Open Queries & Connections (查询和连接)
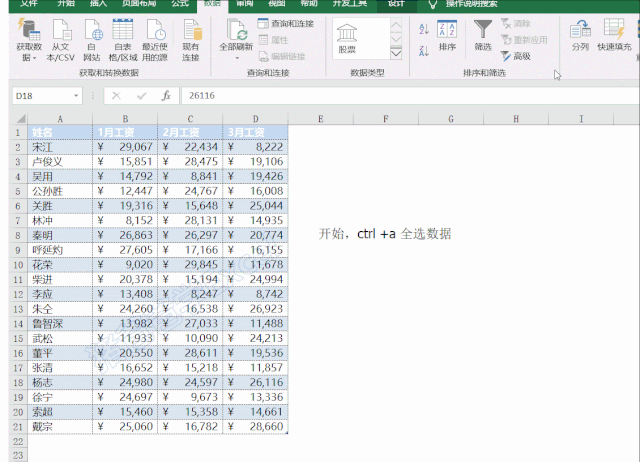This screenshot has height=462, width=640. pyautogui.click(x=285, y=24)
